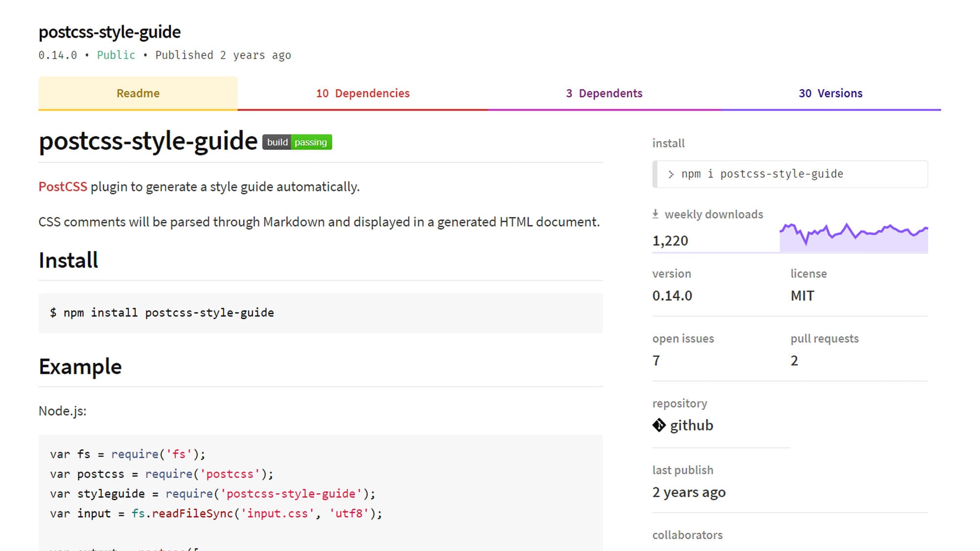This screenshot has height=551, width=980.
Task: Switch to the 10 Dependencies tab
Action: click(363, 93)
